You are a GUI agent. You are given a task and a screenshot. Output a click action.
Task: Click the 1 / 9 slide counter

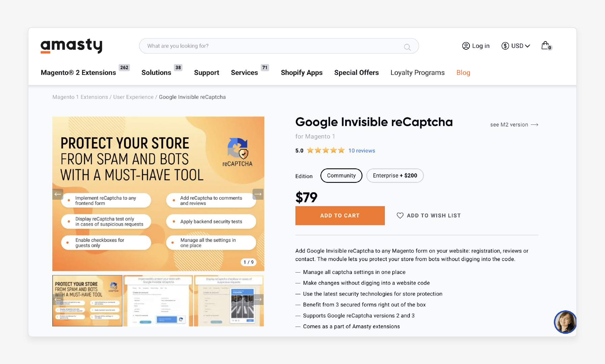[248, 262]
